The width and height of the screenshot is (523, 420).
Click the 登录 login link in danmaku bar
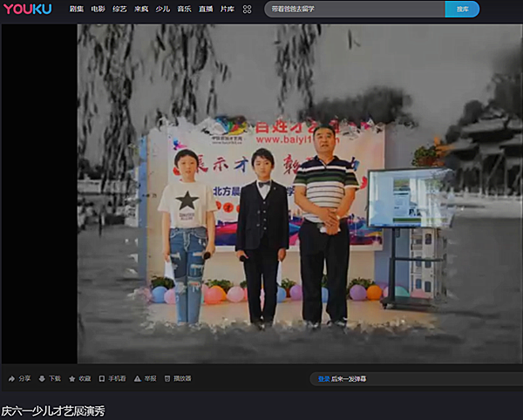point(323,379)
